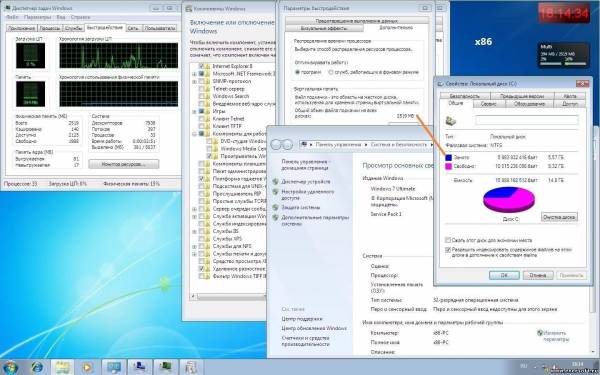Enable the Клиент Telnet checkbox
Image resolution: width=600 pixels, height=375 pixels.
coord(201,119)
